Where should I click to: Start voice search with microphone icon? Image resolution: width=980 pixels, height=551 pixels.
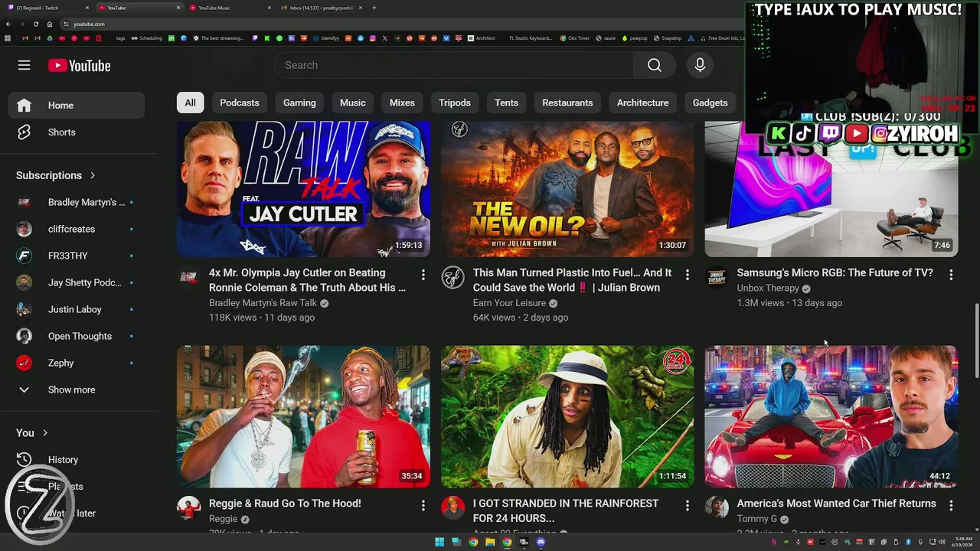click(x=700, y=65)
